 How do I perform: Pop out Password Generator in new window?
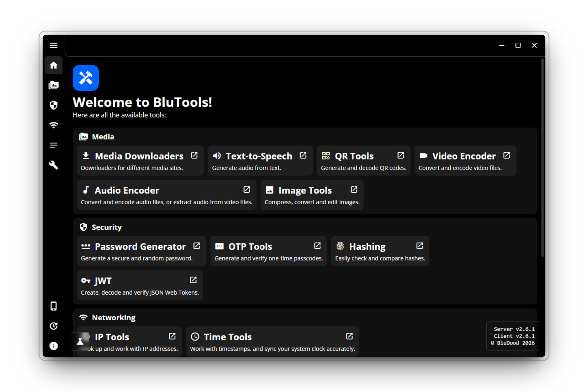(197, 246)
